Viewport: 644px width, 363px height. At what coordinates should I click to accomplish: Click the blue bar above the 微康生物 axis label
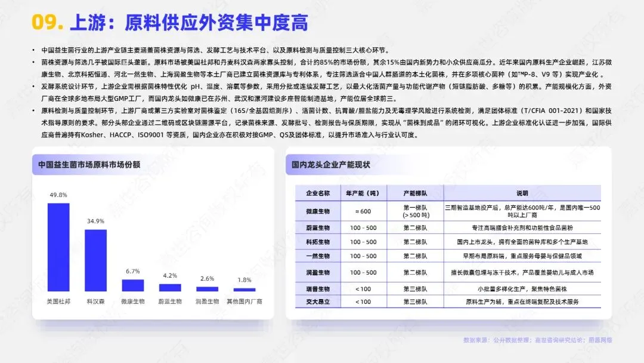132,285
